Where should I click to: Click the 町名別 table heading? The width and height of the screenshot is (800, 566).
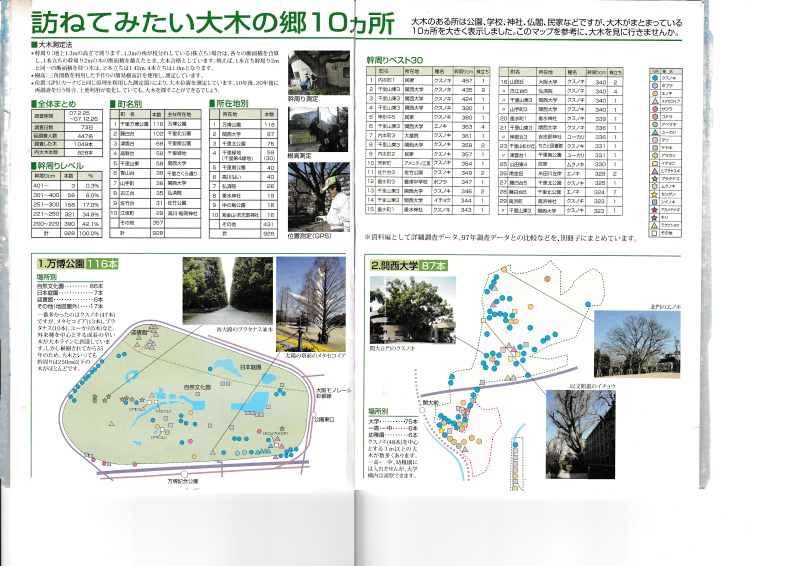pos(127,104)
